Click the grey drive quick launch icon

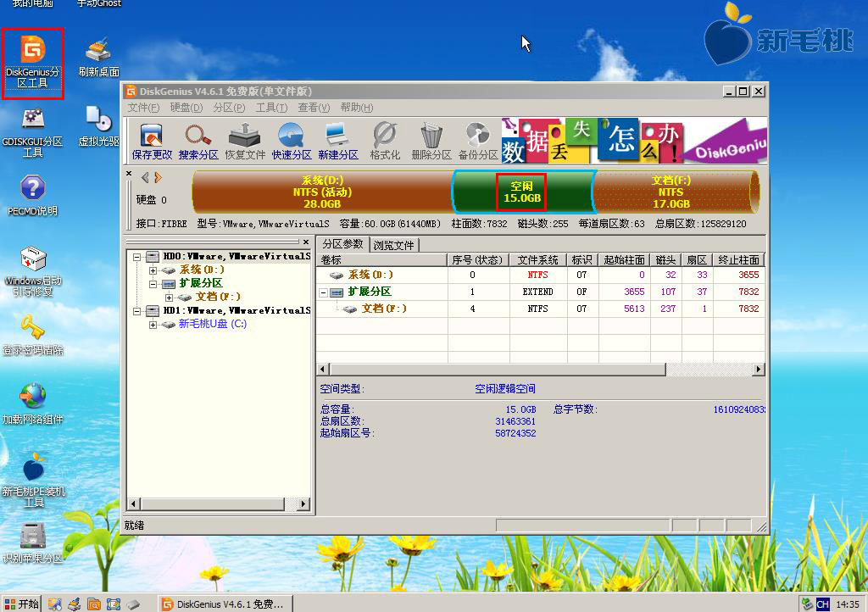(133, 604)
